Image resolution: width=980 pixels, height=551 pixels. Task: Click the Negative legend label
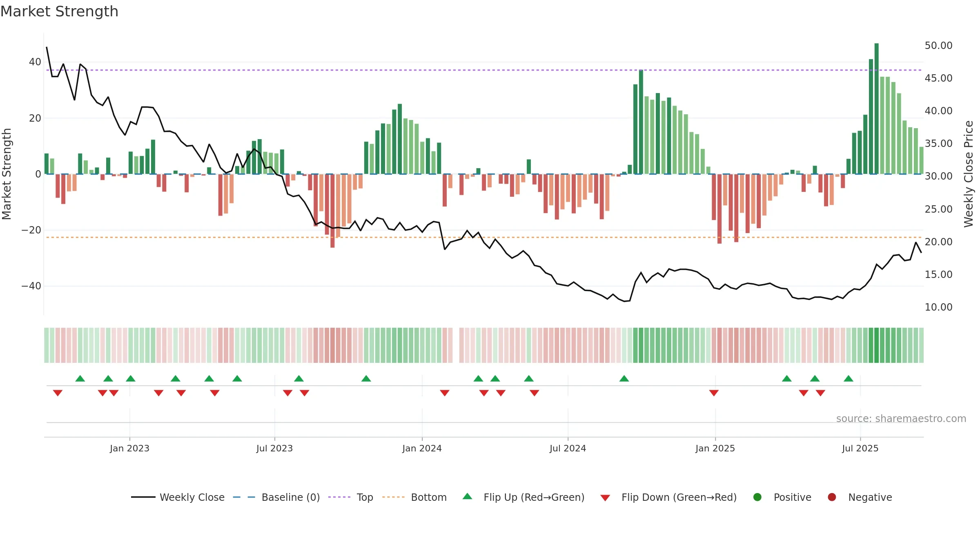coord(870,497)
